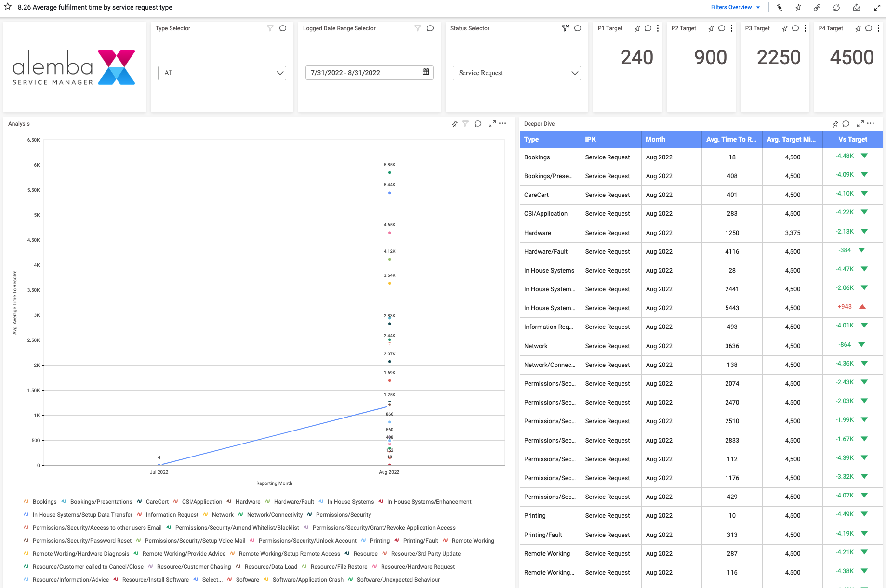Pin the P1 Target widget
Viewport: 886px width, 588px height.
tap(637, 28)
